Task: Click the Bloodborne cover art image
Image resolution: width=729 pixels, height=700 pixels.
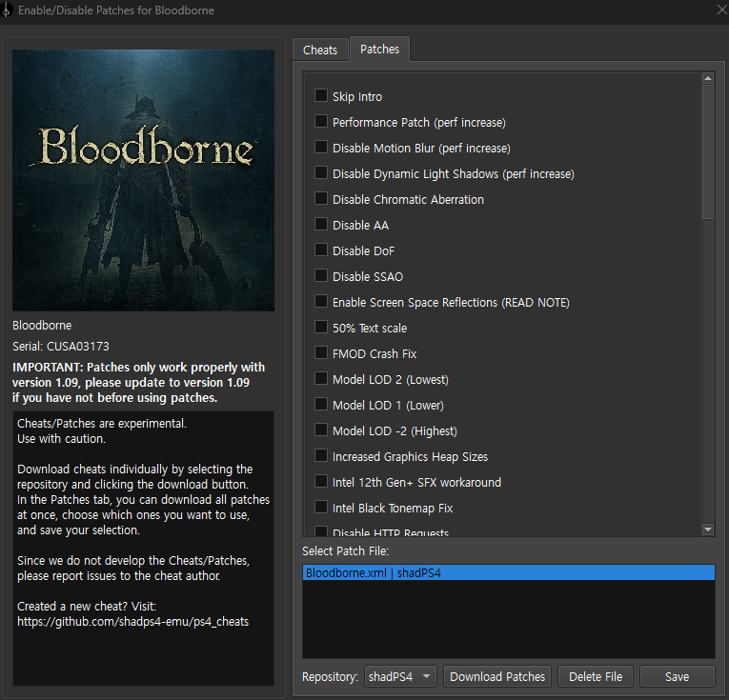Action: point(143,180)
